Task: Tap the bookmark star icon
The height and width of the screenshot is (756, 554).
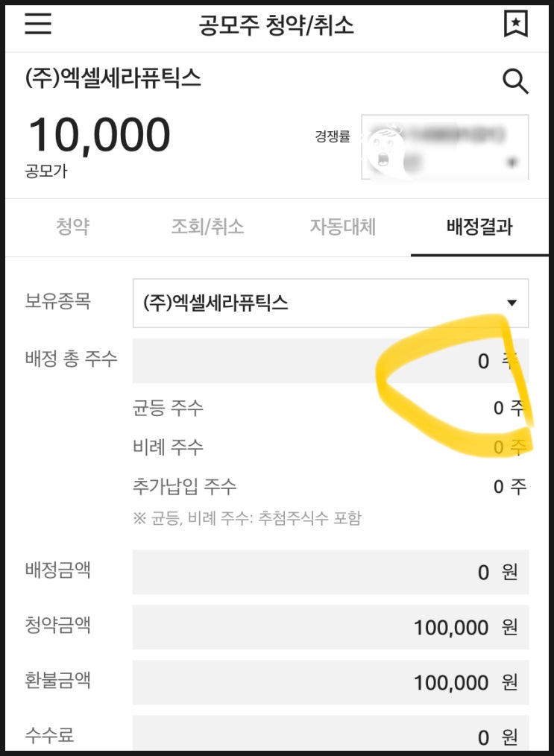Action: pyautogui.click(x=515, y=24)
